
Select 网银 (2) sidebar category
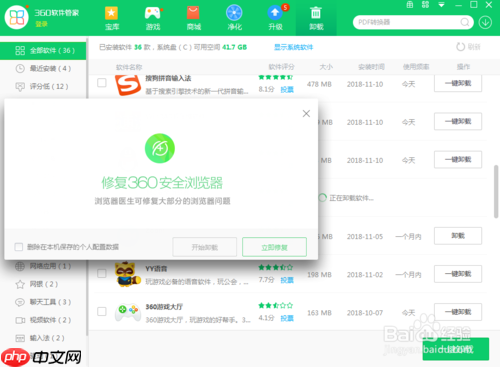tap(43, 284)
